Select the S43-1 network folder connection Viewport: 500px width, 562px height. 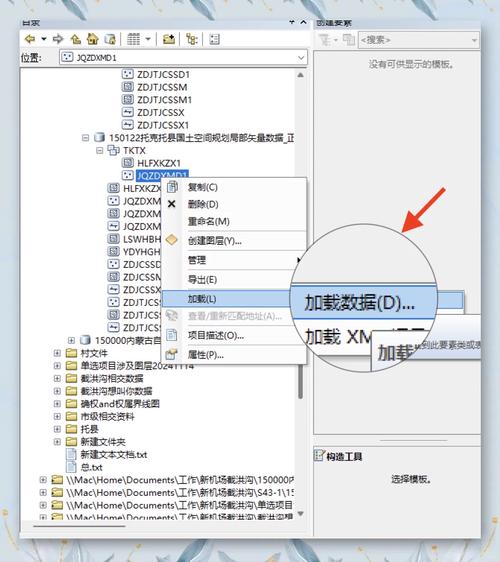[173, 493]
